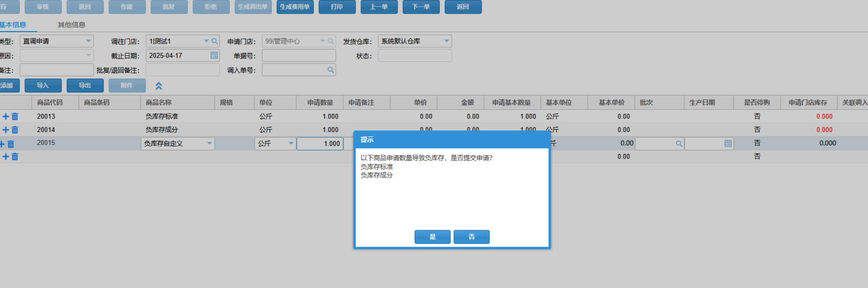Open 商品名称 dropdown 负库存自定义

pos(209,144)
